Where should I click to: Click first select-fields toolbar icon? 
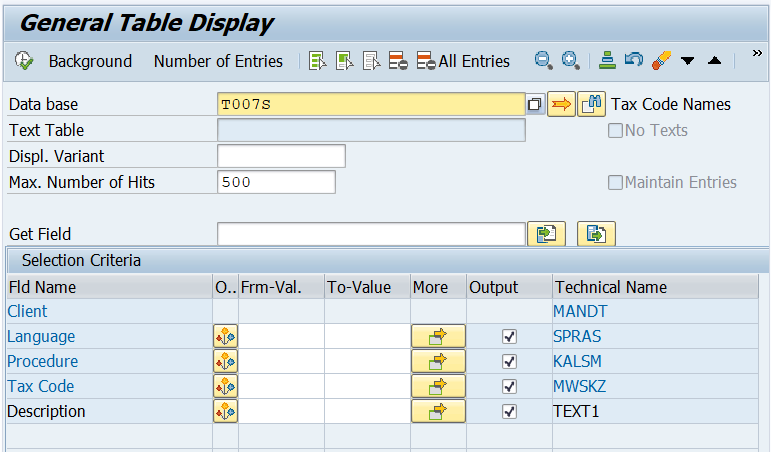point(318,61)
